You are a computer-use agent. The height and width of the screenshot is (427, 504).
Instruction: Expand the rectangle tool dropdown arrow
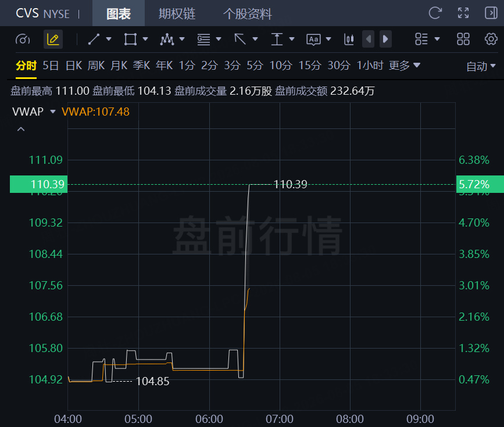145,39
